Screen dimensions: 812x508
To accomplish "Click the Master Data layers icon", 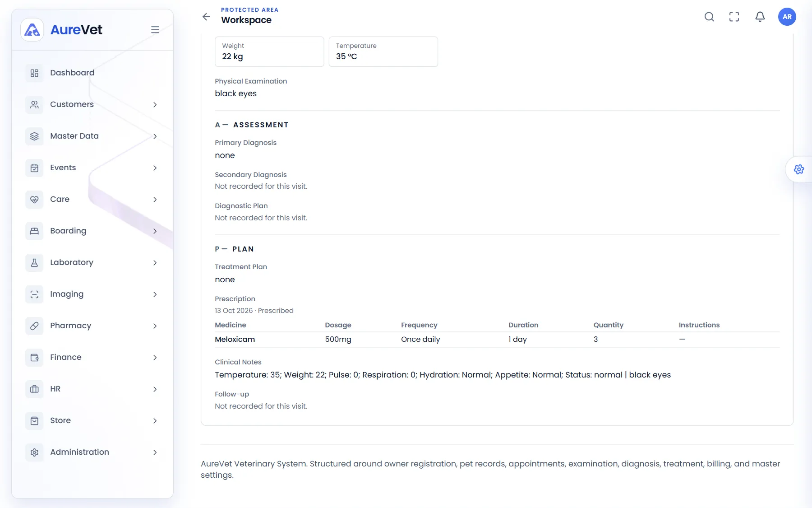I will 34,136.
